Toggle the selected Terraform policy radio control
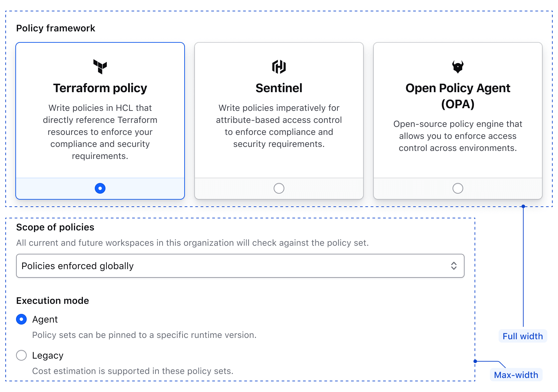Screen dimensions: 558x392 (x=100, y=188)
